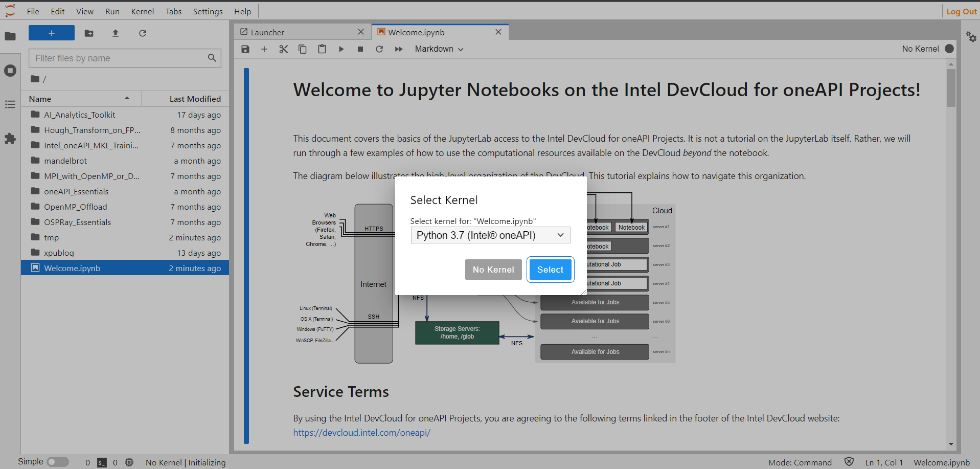The image size is (980, 469).
Task: Open the File Browser sidebar tab
Action: (10, 36)
